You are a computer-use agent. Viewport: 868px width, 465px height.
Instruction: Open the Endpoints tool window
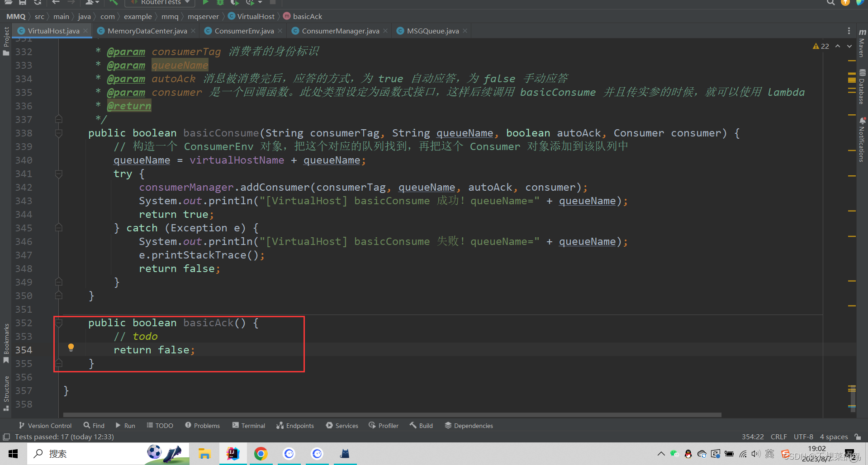295,426
